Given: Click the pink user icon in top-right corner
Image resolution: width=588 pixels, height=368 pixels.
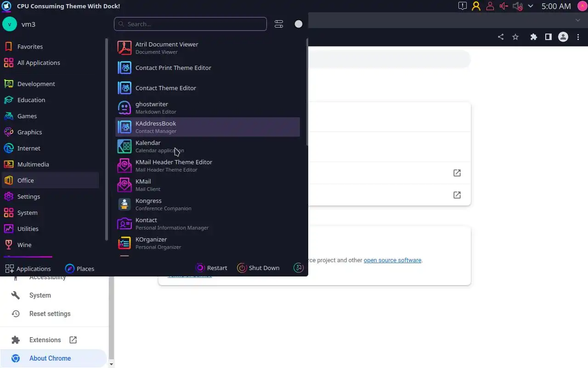Looking at the screenshot, I should point(582,6).
